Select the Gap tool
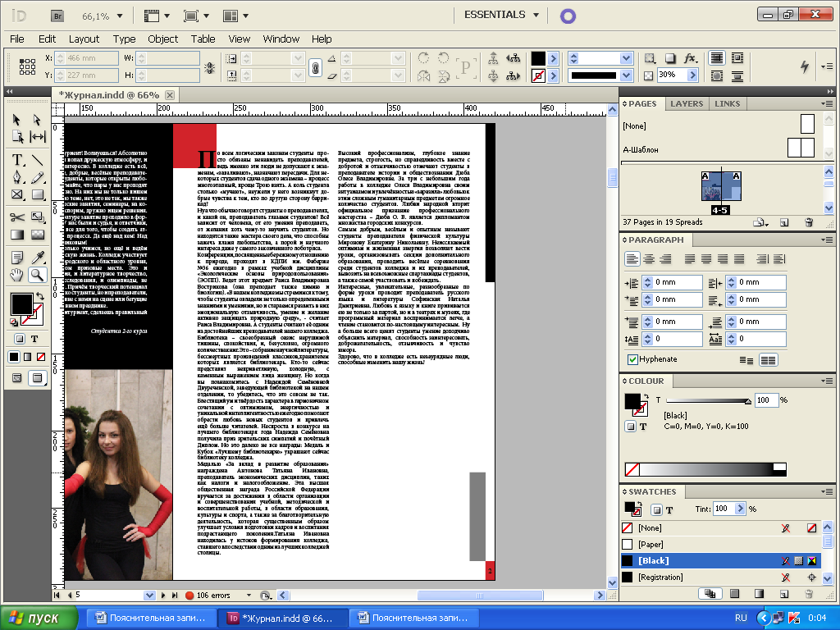Image resolution: width=840 pixels, height=630 pixels. point(37,137)
